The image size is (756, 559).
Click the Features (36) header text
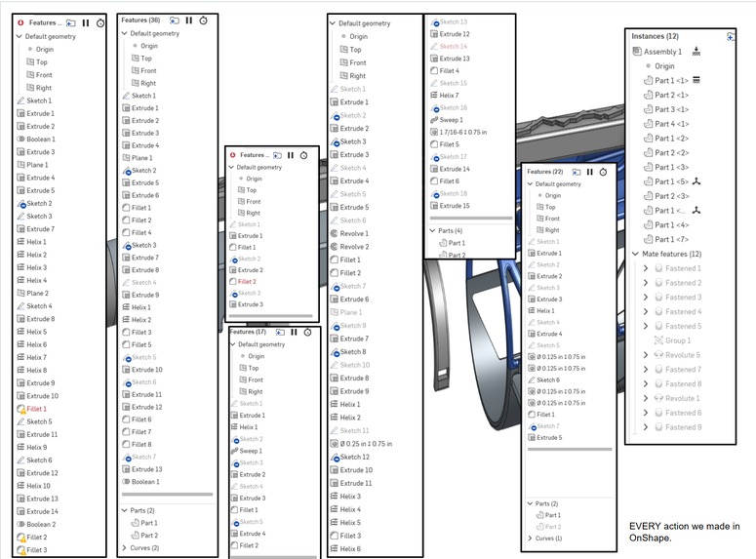pos(140,20)
